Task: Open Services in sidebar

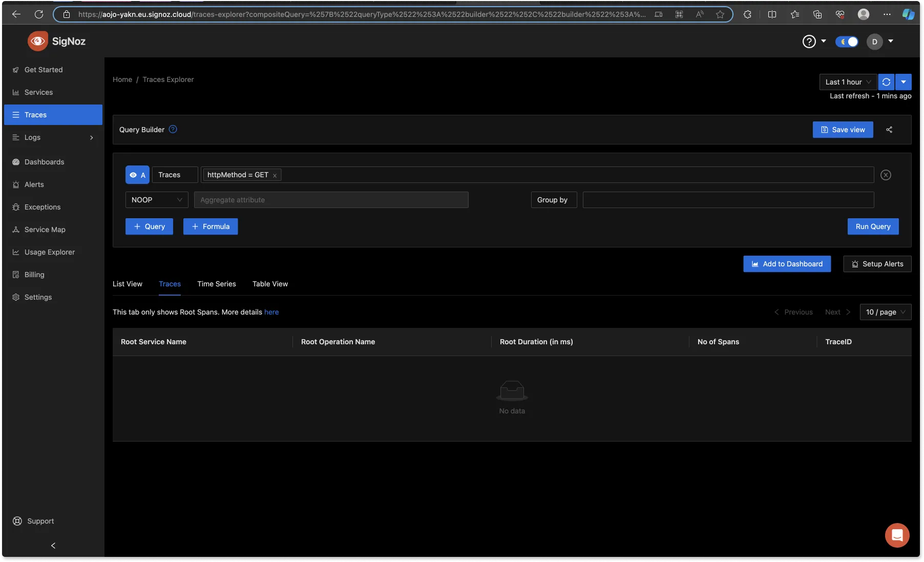Action: pos(53,92)
